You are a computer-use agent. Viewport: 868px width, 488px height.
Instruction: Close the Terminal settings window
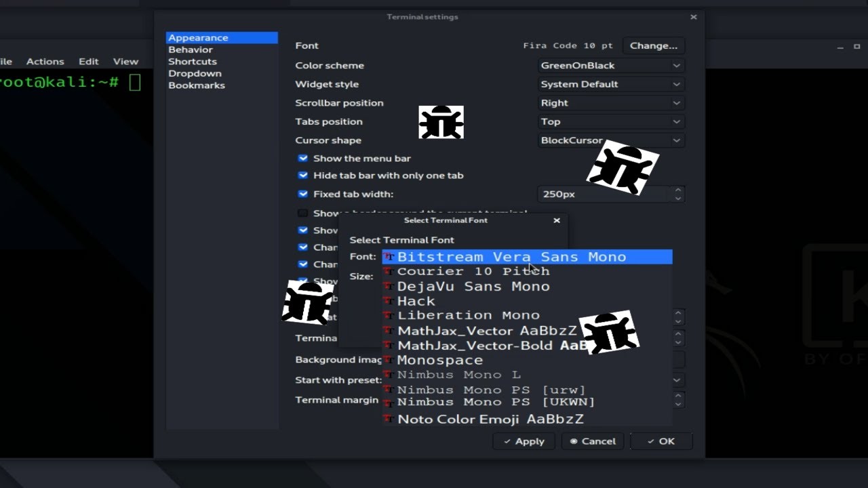[693, 17]
